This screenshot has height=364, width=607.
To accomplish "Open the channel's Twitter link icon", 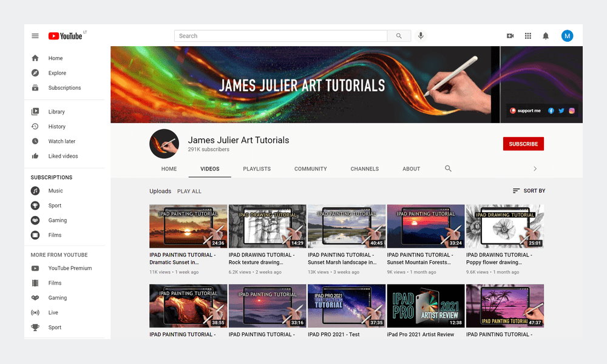I will coord(561,110).
